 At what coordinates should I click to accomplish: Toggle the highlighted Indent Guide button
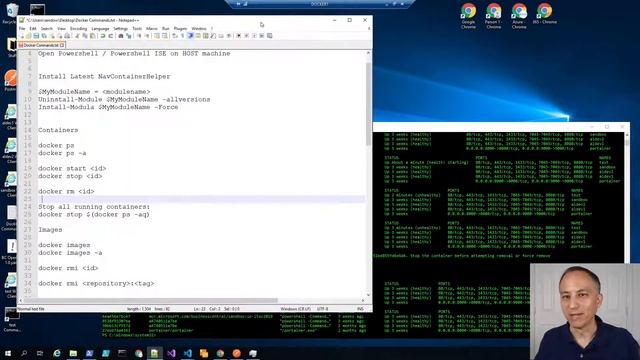tap(190, 36)
